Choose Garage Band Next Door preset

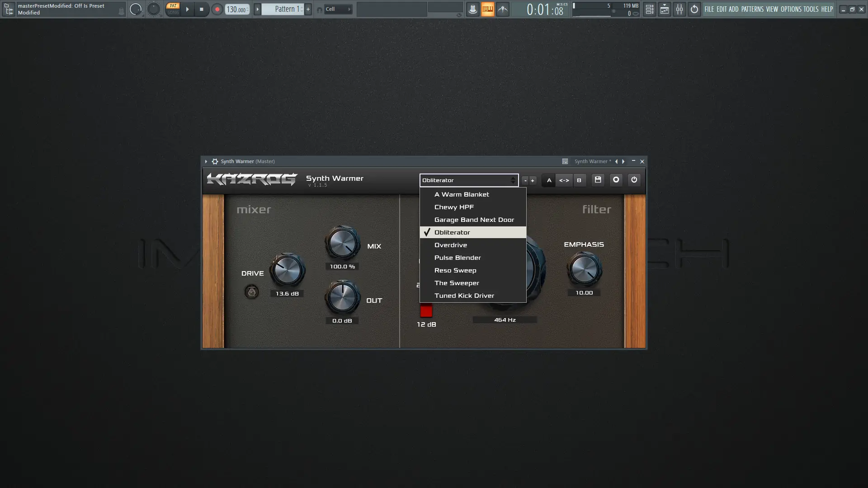tap(474, 220)
